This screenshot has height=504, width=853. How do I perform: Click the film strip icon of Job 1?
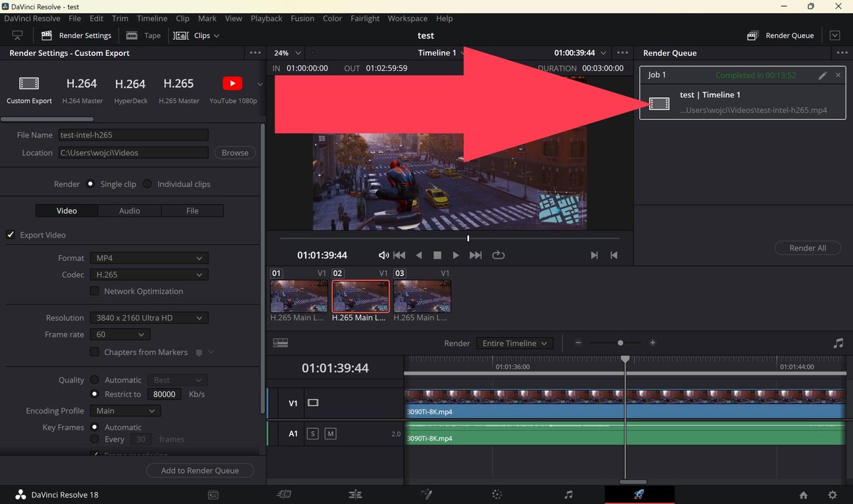[659, 103]
